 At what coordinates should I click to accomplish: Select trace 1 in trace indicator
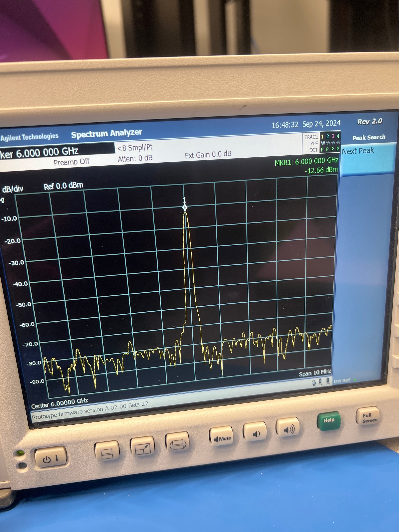322,136
